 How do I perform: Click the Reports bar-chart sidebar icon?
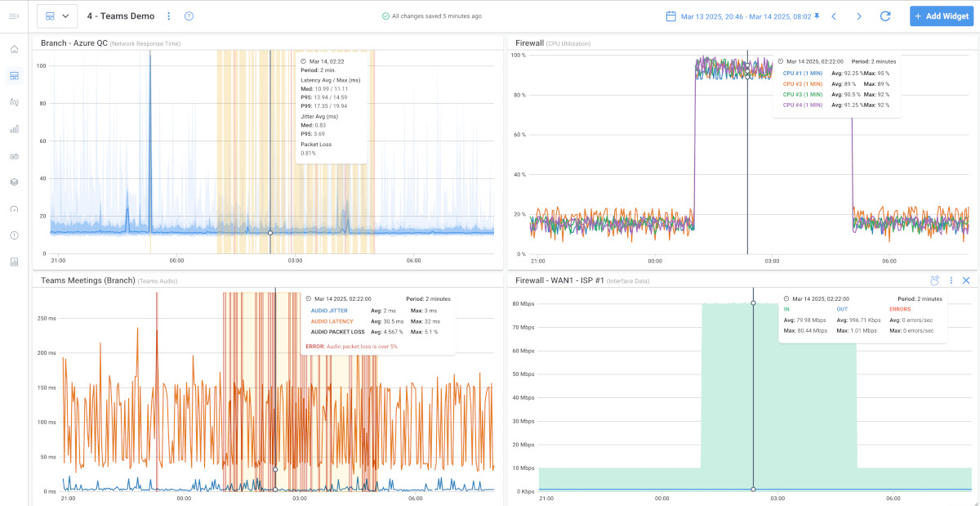(15, 128)
